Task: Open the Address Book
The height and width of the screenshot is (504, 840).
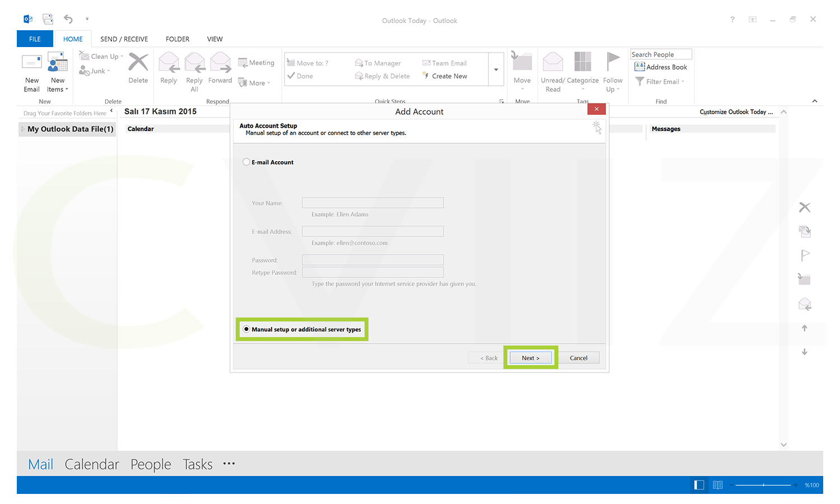Action: (x=661, y=67)
